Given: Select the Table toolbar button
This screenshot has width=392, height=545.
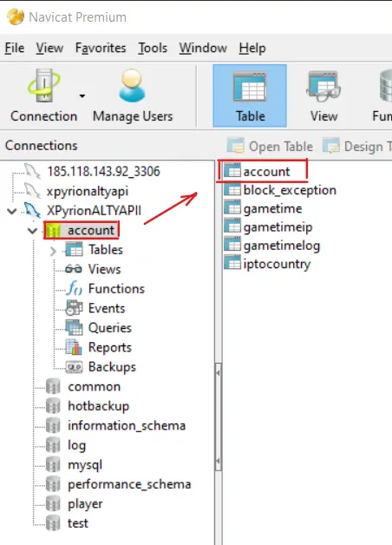Looking at the screenshot, I should 250,95.
